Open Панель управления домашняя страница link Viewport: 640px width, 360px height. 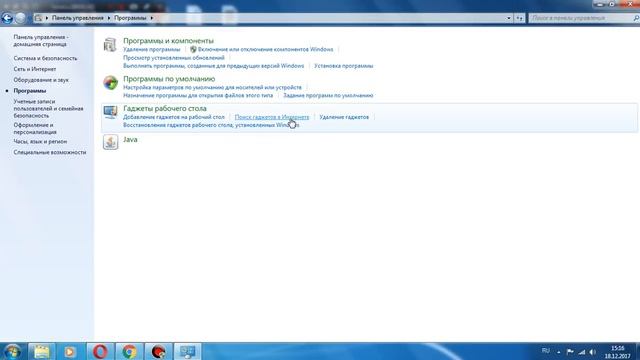40,40
